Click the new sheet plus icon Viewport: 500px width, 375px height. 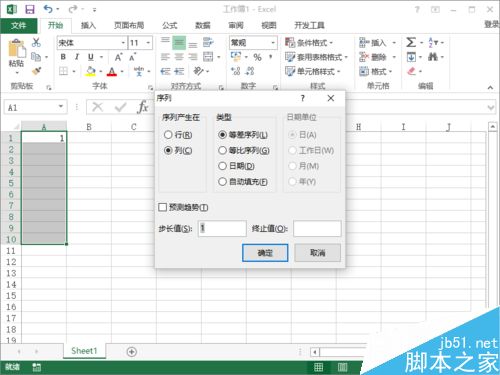pyautogui.click(x=132, y=352)
